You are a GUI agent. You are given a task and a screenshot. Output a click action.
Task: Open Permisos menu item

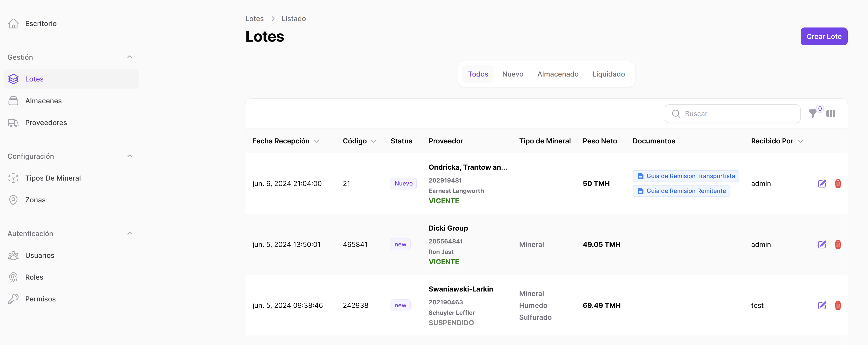pos(71,299)
